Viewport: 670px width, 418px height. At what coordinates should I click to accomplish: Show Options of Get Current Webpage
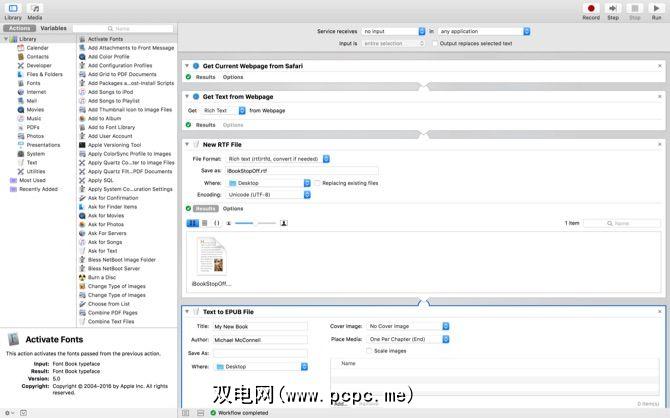(233, 77)
